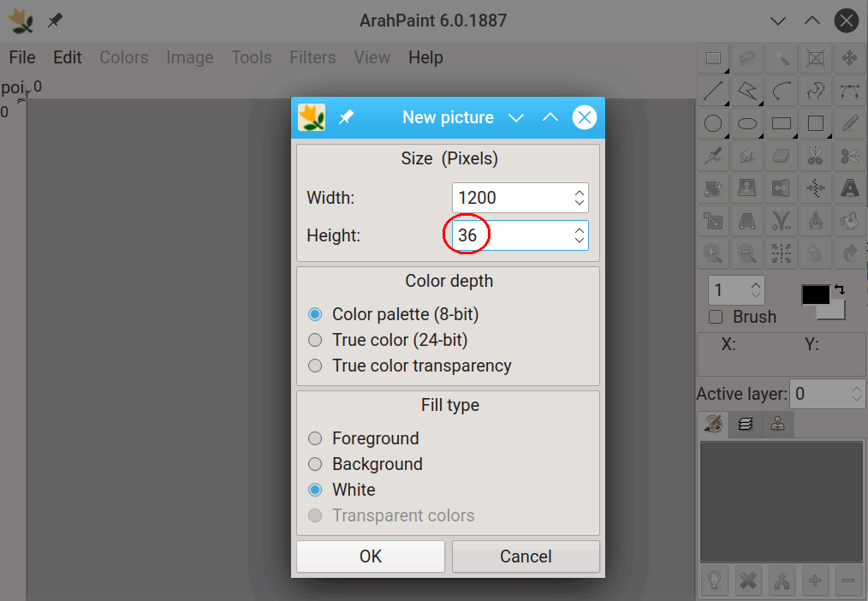This screenshot has width=868, height=601.
Task: Click the Zoom In magnifier icon
Action: coord(713,253)
